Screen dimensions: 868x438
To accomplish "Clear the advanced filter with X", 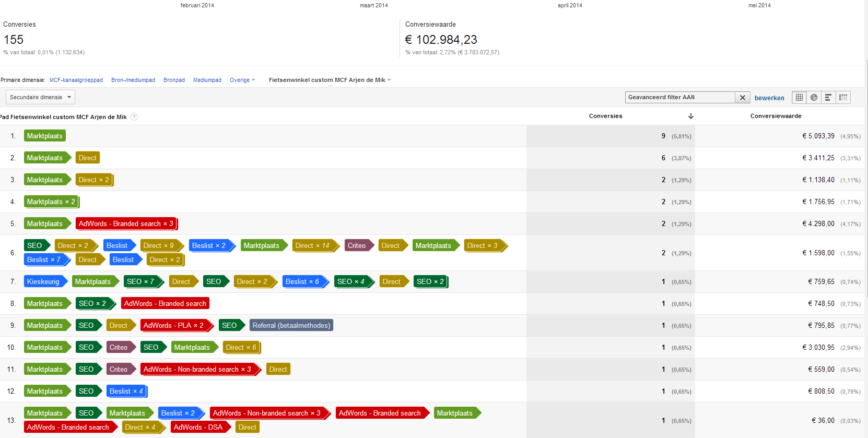I will (742, 98).
